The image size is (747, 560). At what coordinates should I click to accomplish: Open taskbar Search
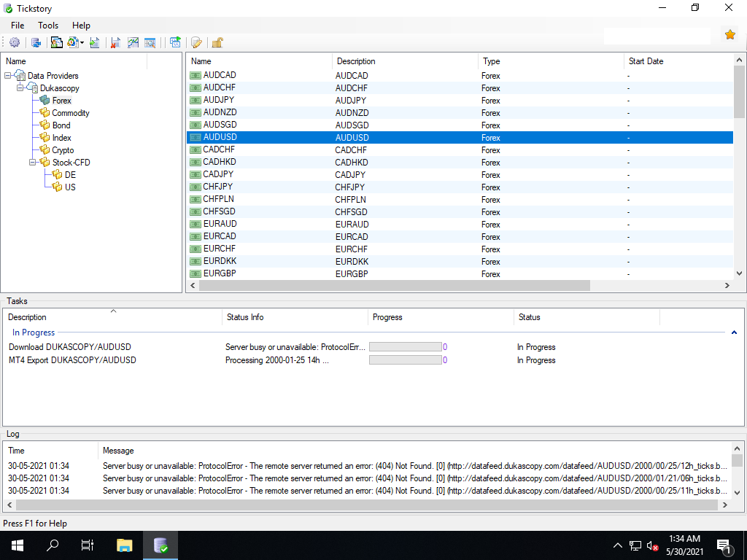click(53, 545)
